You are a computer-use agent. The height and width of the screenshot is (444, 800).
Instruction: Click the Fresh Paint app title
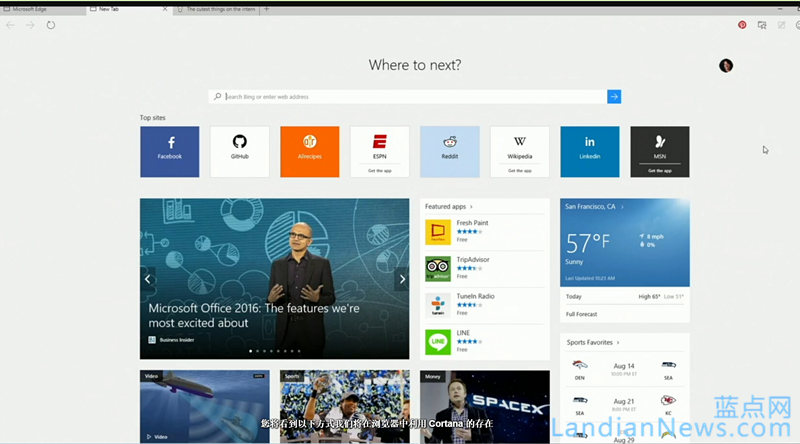(x=472, y=223)
